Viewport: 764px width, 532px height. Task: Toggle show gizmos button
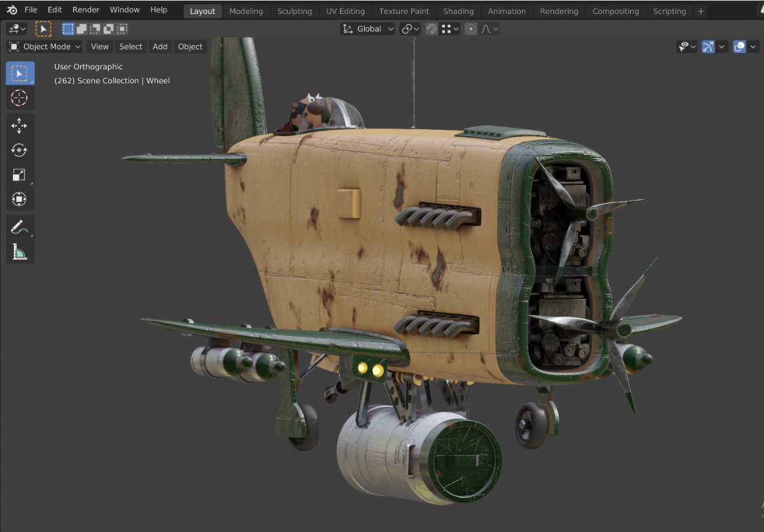(708, 46)
